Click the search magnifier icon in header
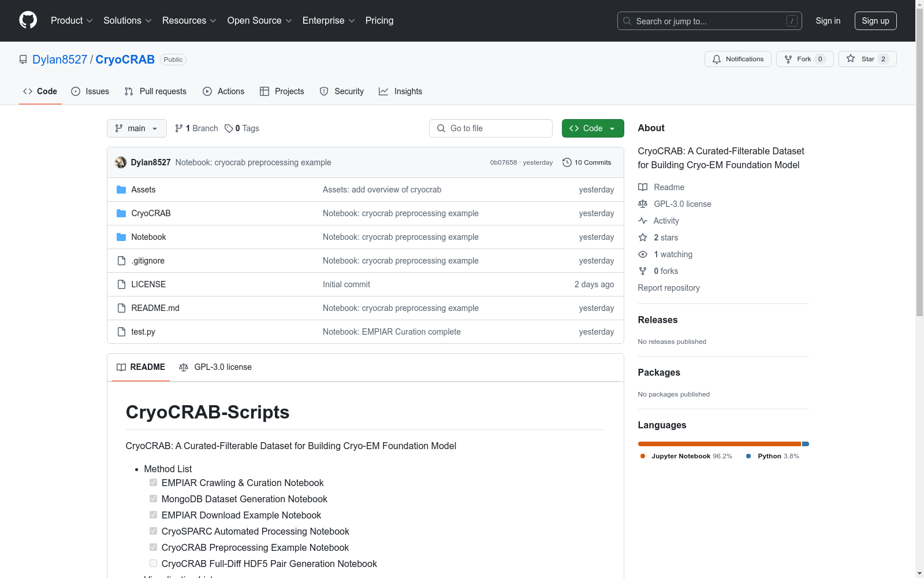924x578 pixels. pyautogui.click(x=627, y=21)
